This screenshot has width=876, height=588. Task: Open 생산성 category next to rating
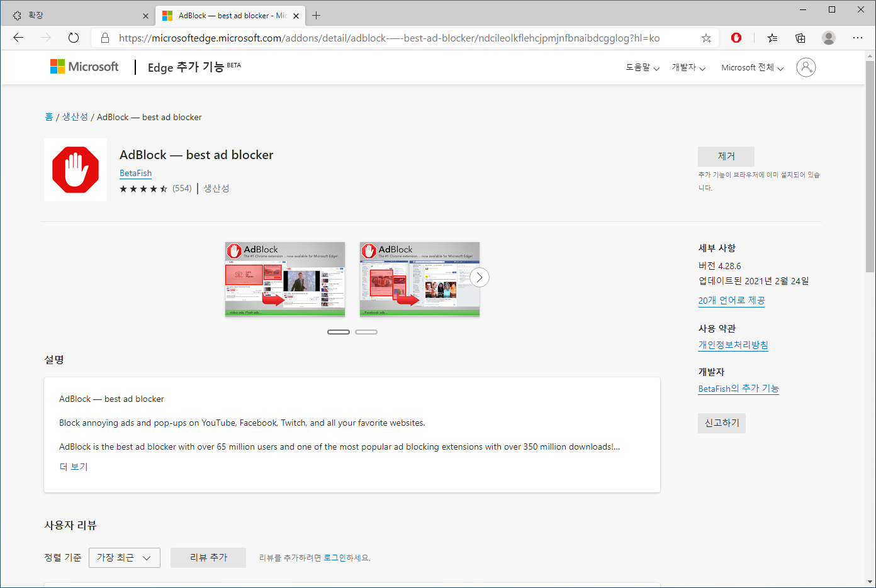click(x=216, y=188)
